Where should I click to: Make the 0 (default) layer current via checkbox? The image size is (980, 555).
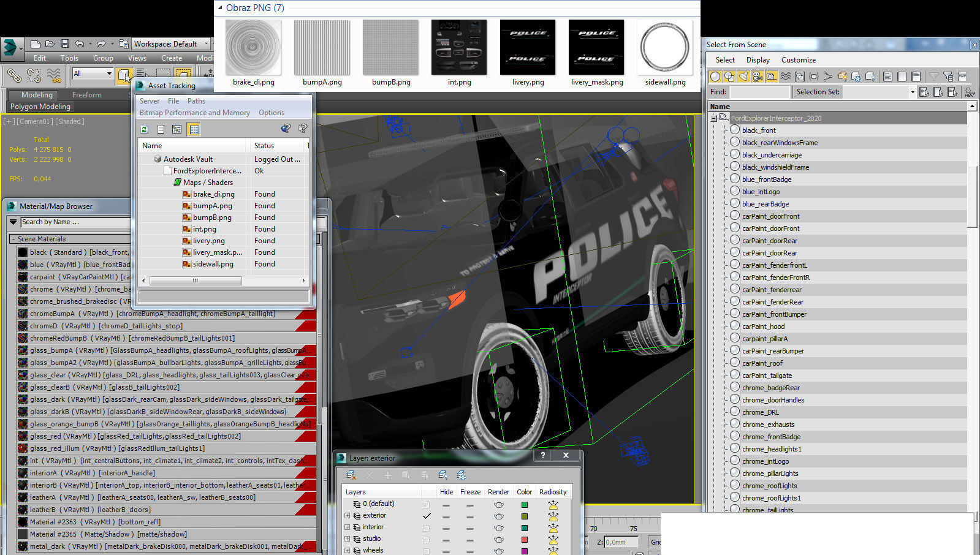[426, 505]
